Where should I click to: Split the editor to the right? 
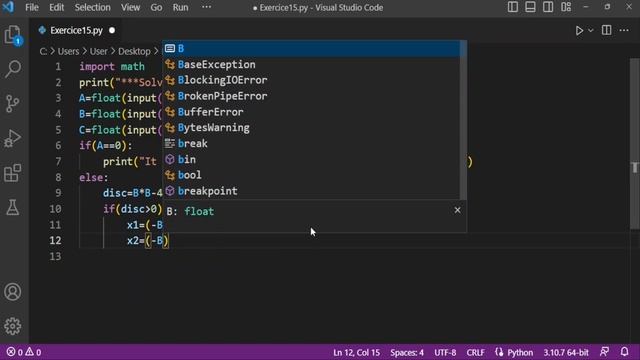coord(607,30)
